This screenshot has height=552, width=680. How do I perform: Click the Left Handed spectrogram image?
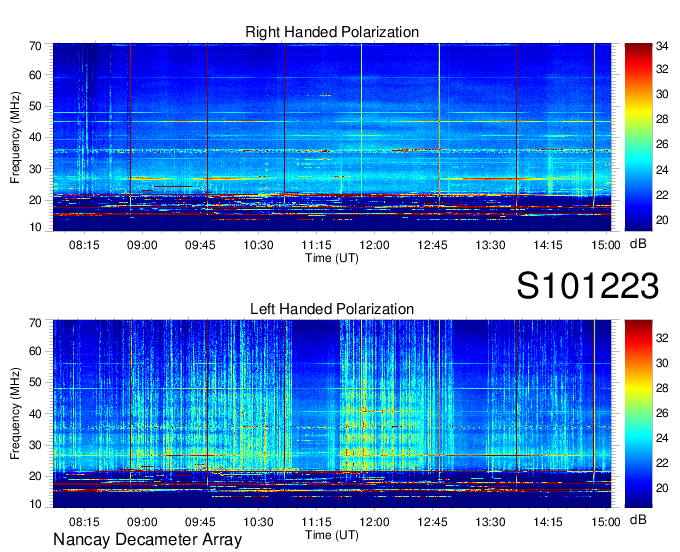[332, 414]
